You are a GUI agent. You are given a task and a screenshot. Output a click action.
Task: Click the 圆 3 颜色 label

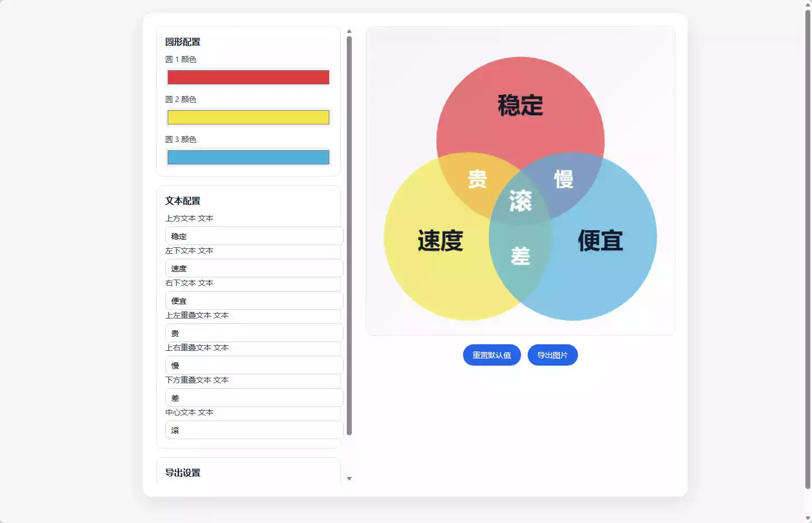click(x=181, y=139)
